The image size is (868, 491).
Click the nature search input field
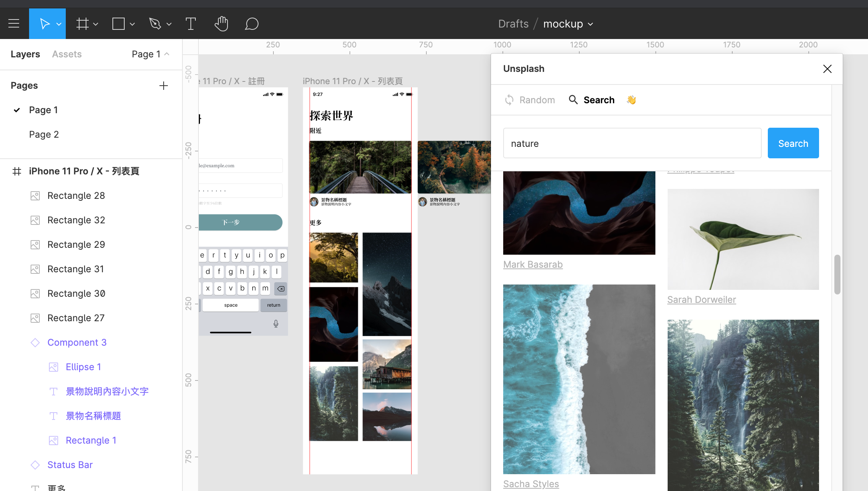pos(632,143)
